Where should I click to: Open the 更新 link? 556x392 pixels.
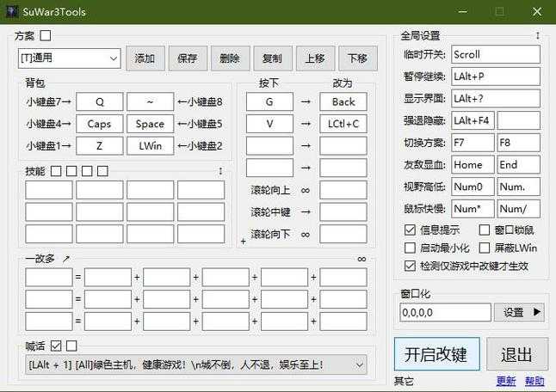[506, 382]
